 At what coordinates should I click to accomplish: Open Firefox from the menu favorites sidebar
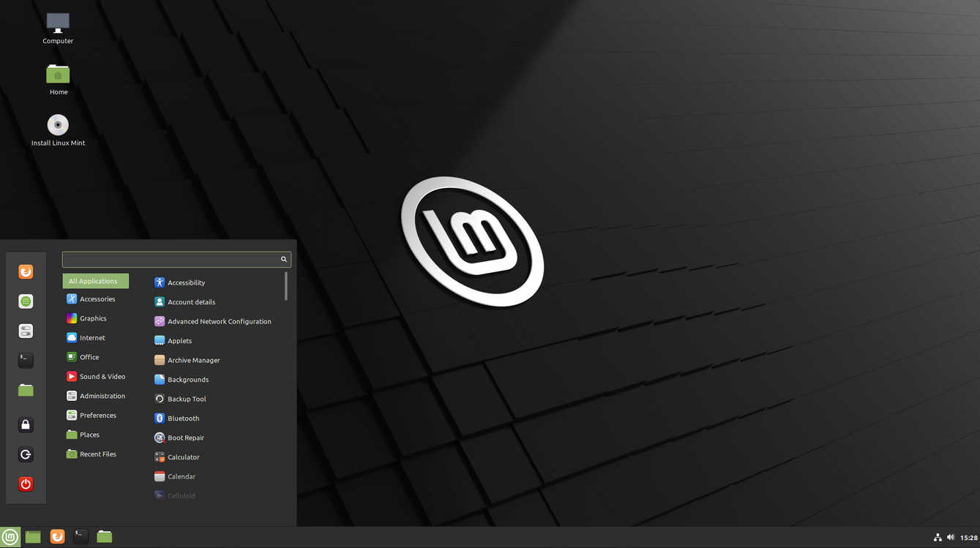(26, 272)
